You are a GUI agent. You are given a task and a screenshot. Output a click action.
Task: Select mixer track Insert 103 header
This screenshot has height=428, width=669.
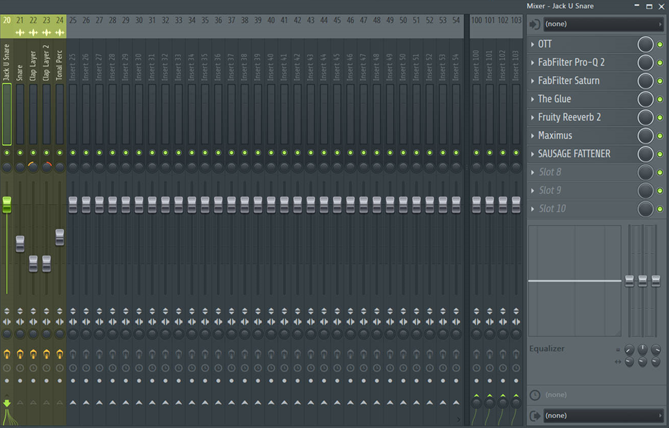click(x=516, y=26)
